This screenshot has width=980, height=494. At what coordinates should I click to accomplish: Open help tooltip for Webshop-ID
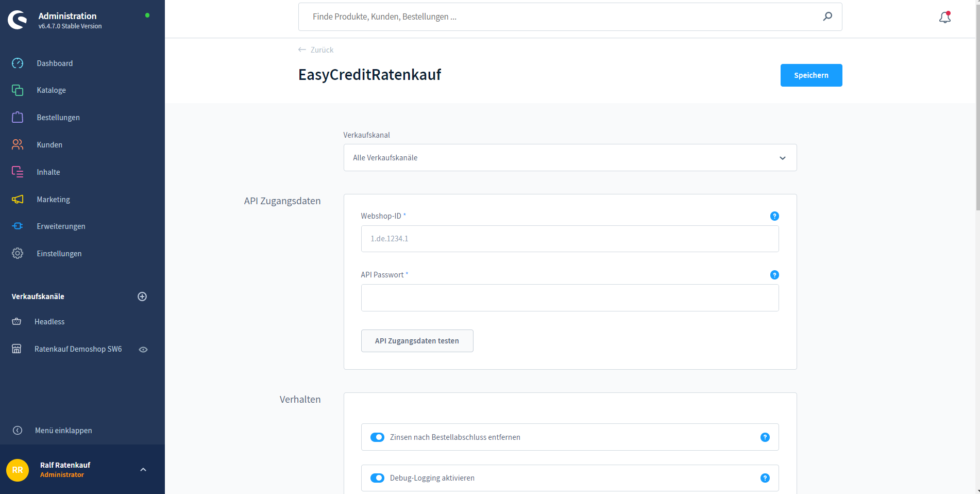774,216
